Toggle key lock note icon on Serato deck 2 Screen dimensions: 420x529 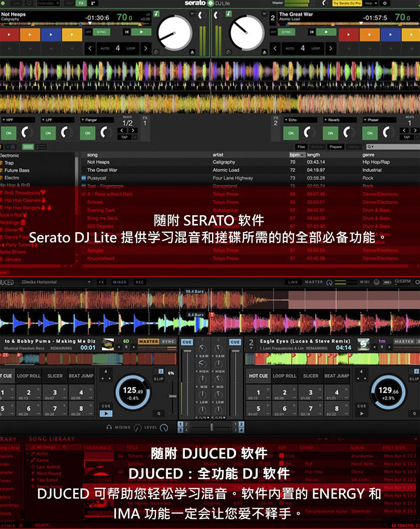(x=229, y=14)
